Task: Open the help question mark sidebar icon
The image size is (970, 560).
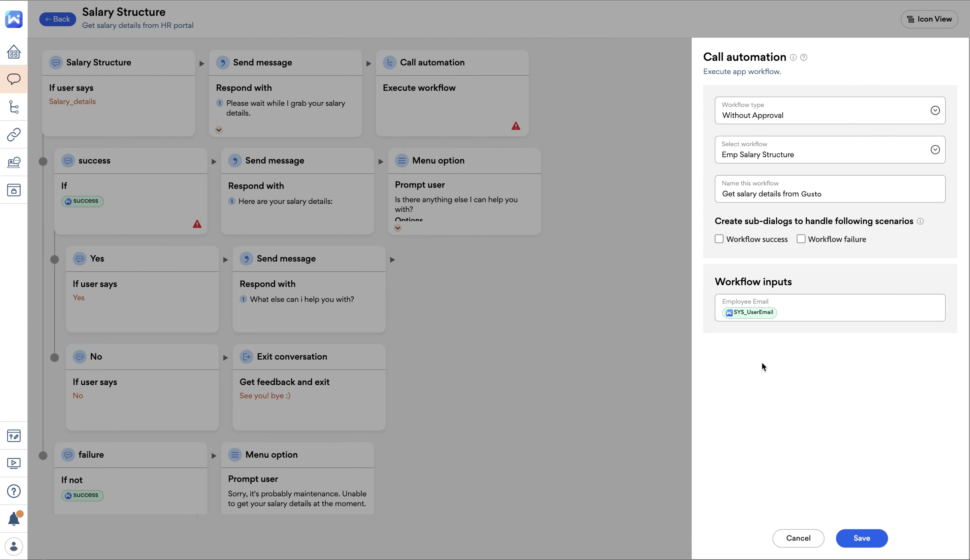Action: (13, 491)
